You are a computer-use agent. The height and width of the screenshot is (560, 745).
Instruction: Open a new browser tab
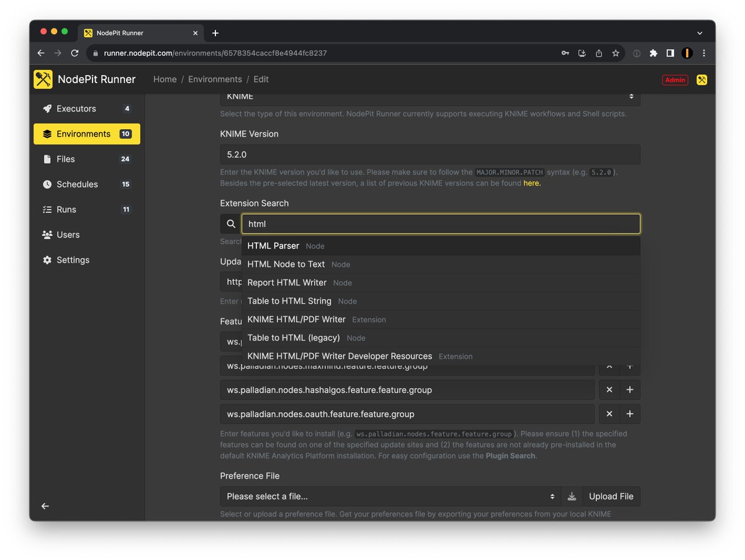click(x=215, y=33)
